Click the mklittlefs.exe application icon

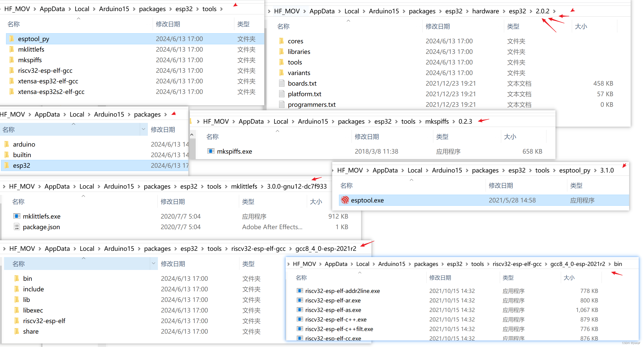[17, 216]
